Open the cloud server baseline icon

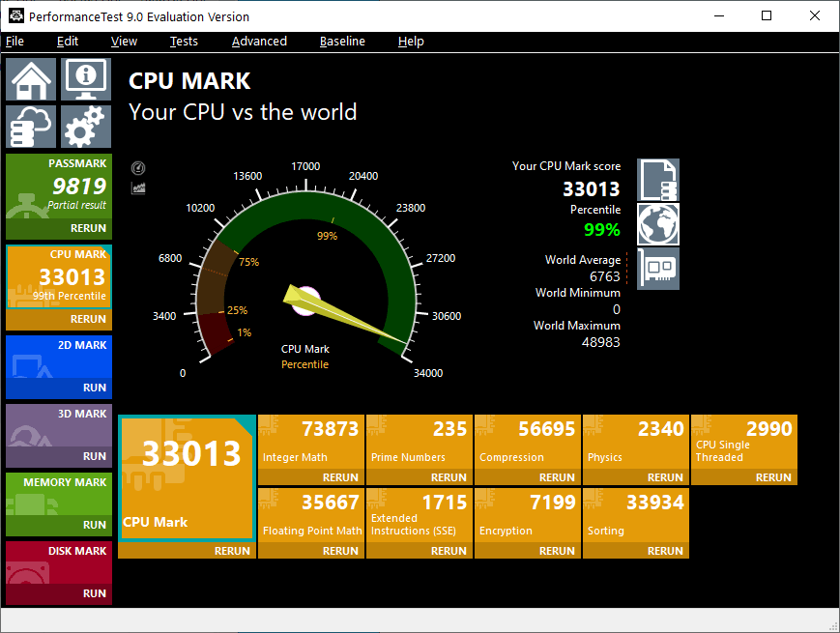(x=31, y=127)
